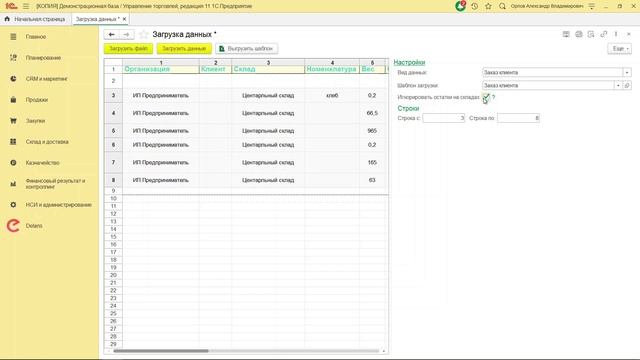Click the vertical dots more icon
Image resolution: width=640 pixels, height=360 pixels.
coord(616,34)
